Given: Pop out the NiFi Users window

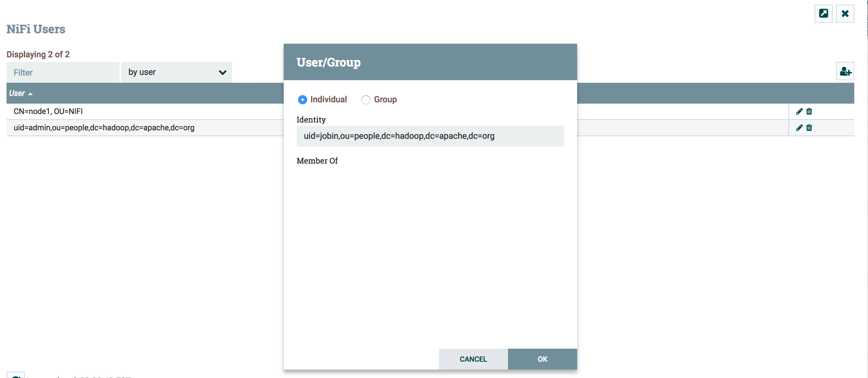Looking at the screenshot, I should 823,13.
